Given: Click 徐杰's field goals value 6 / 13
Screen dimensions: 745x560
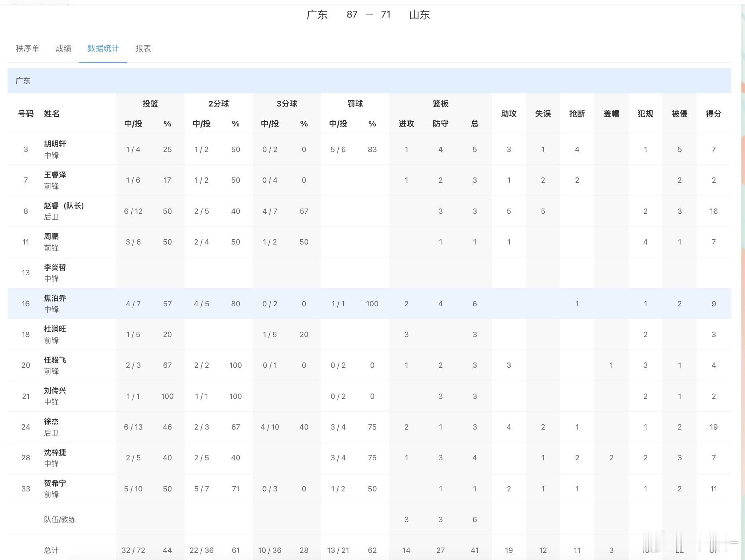Looking at the screenshot, I should pos(133,427).
